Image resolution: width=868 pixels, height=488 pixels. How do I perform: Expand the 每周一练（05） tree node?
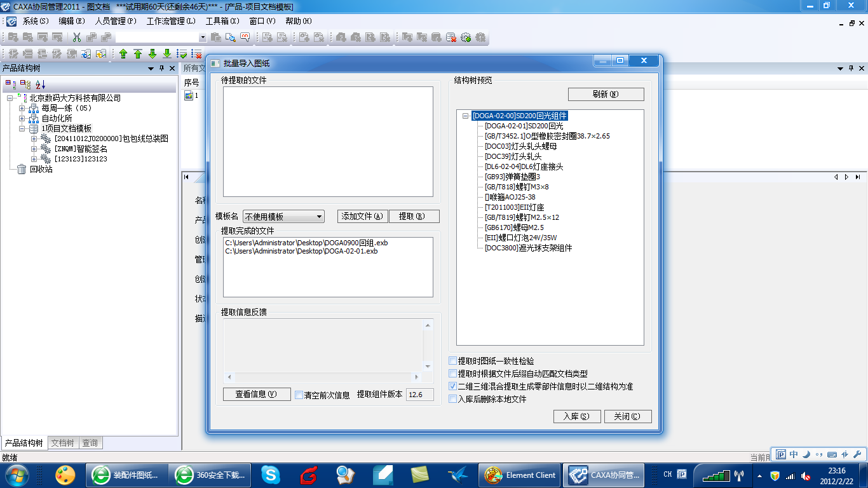[x=22, y=108]
